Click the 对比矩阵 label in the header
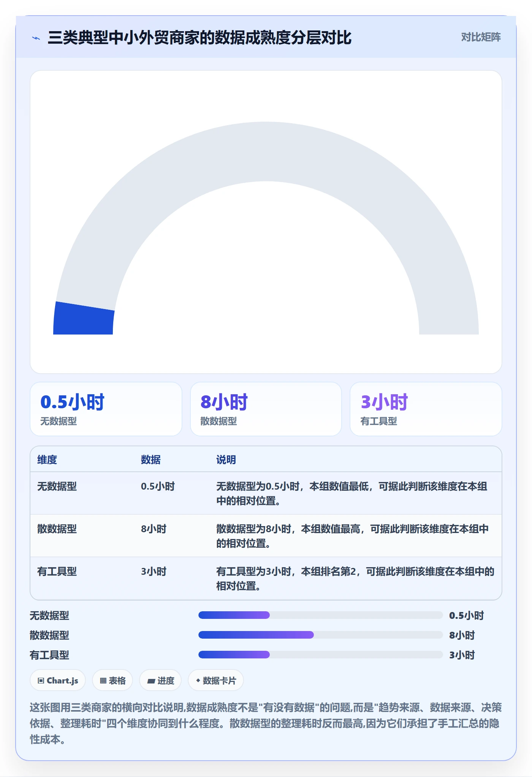532x777 pixels. click(481, 37)
